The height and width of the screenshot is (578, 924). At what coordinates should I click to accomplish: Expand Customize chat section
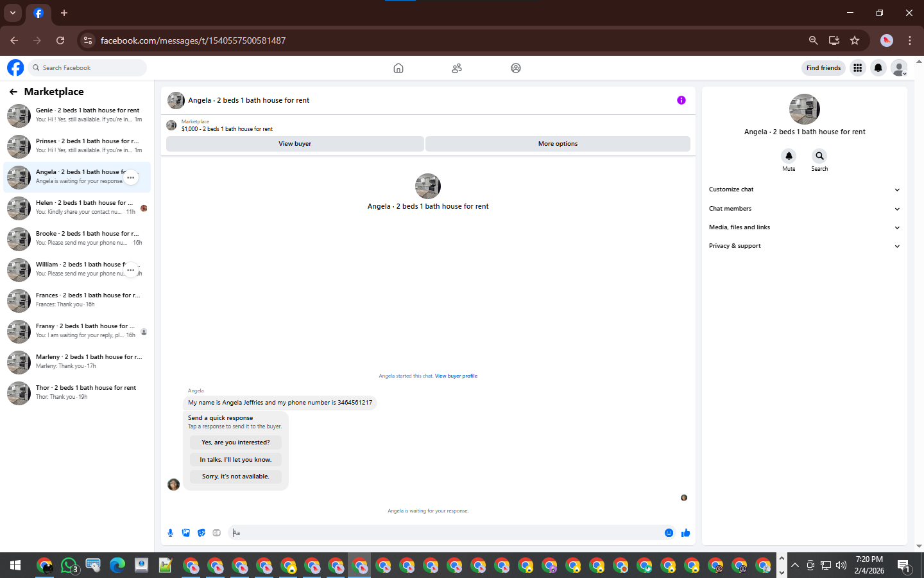tap(804, 189)
